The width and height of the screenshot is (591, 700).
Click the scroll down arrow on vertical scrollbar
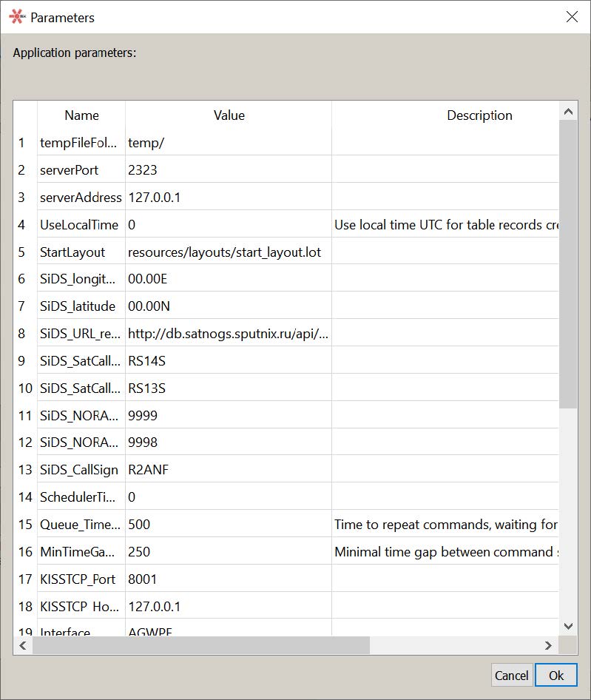tap(568, 625)
